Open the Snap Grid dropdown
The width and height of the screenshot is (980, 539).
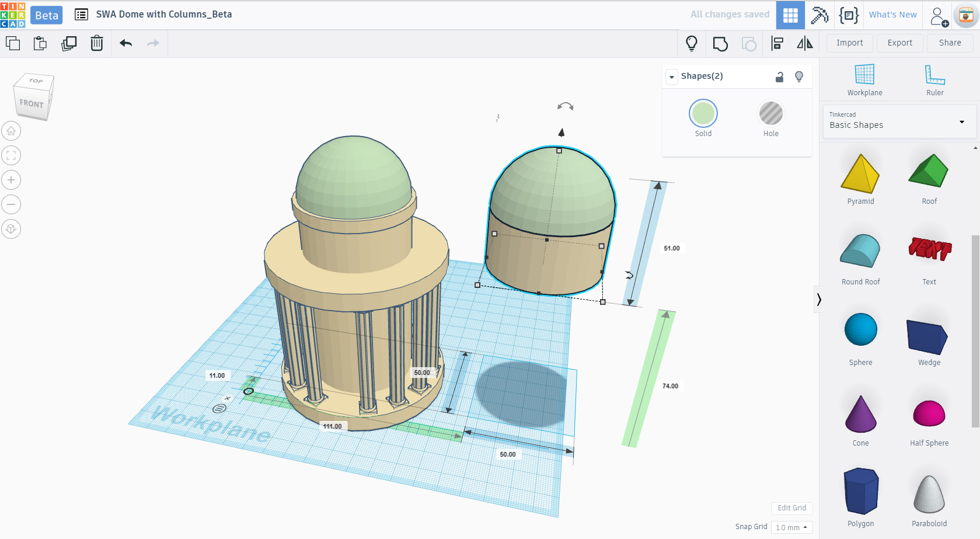pyautogui.click(x=791, y=527)
